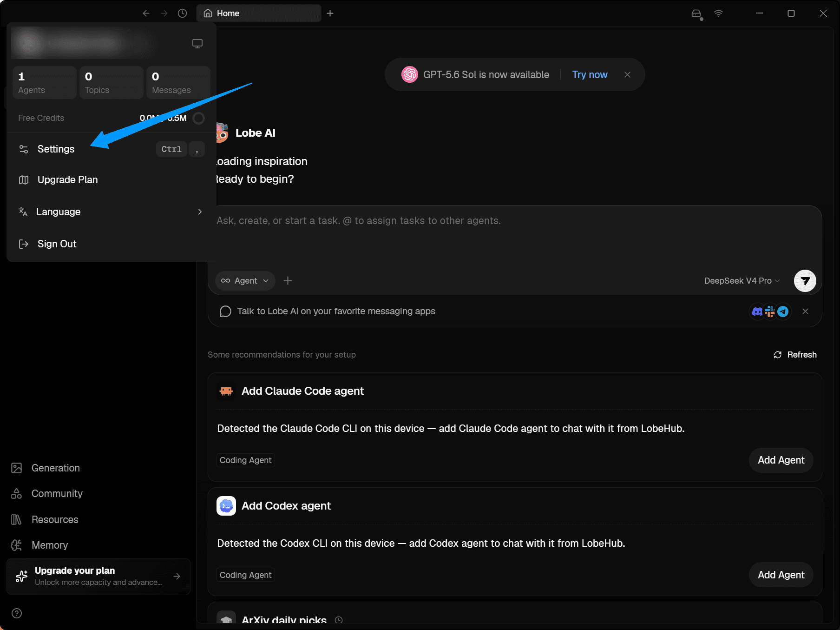Click the Messages count tile
The width and height of the screenshot is (840, 630).
click(x=178, y=83)
